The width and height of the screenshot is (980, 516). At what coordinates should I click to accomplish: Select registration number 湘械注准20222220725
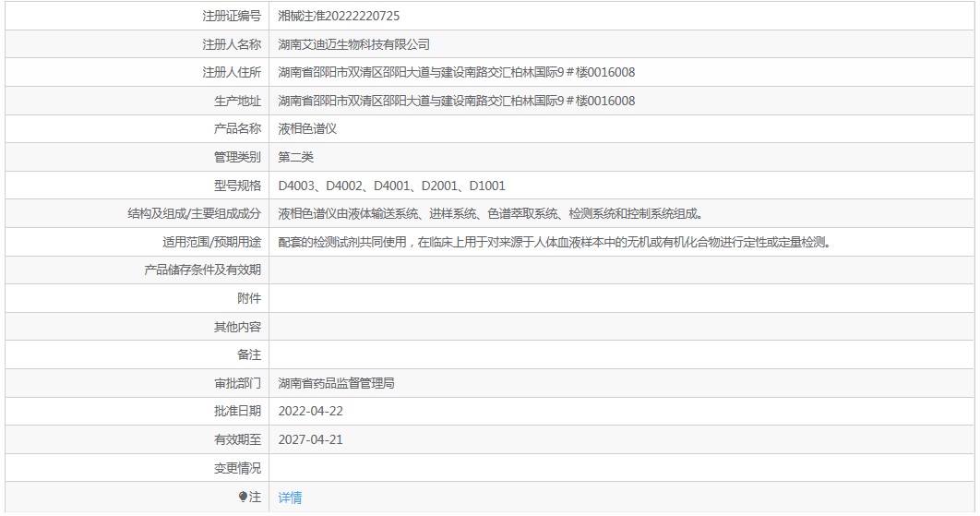point(339,16)
